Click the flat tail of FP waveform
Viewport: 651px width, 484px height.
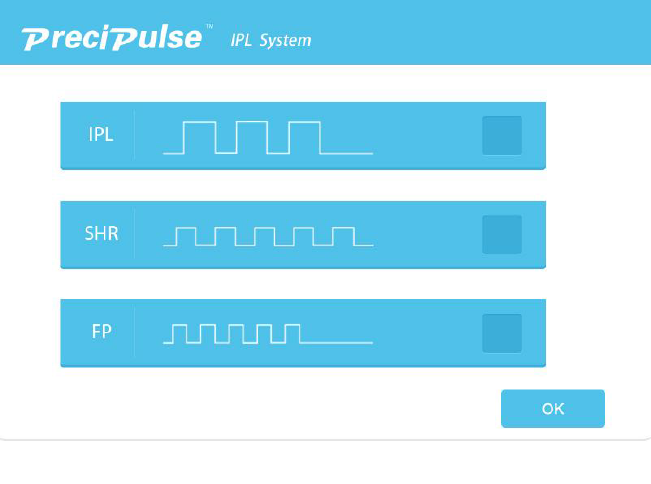point(336,342)
